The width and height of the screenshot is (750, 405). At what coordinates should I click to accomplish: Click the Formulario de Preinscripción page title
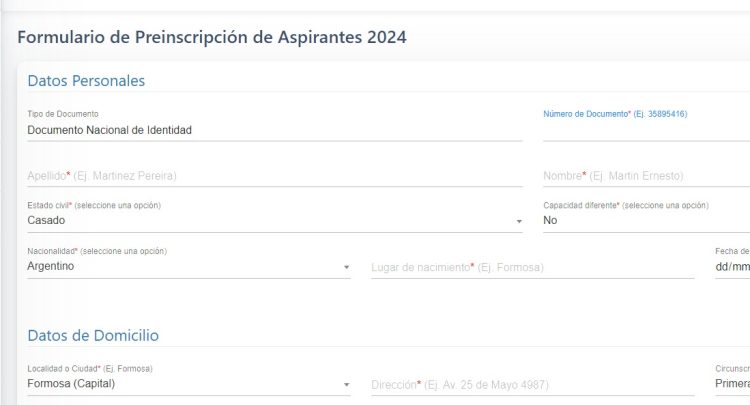[x=212, y=38]
